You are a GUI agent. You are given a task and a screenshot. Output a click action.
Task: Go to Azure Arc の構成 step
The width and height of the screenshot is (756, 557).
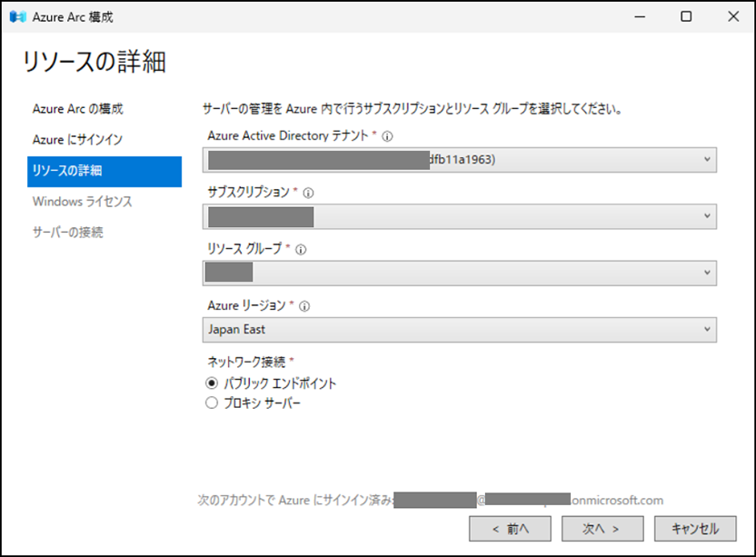77,109
